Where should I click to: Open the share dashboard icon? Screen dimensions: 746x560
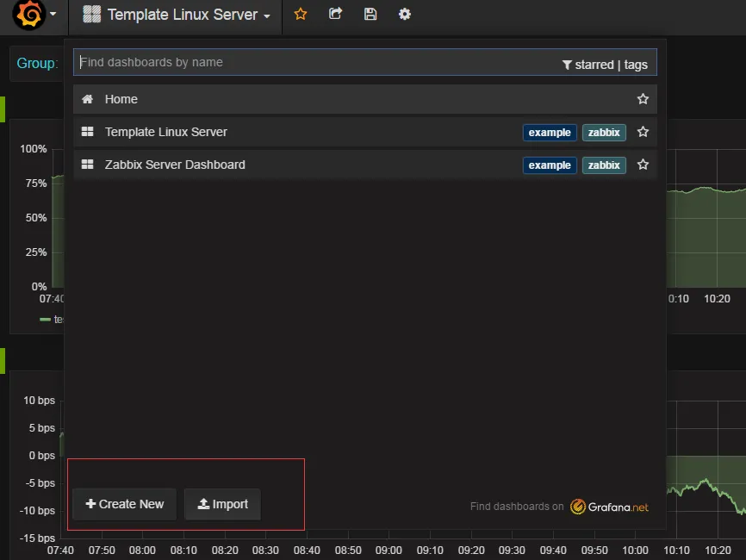tap(336, 15)
